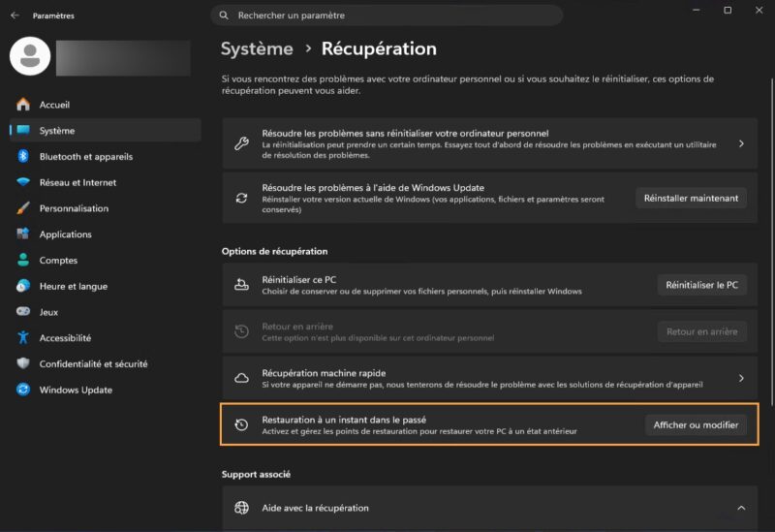Expand the Récupération machine rapide chevron

tap(741, 378)
